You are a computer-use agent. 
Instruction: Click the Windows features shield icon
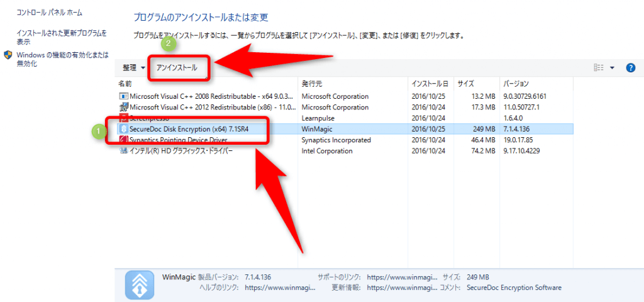click(x=9, y=55)
